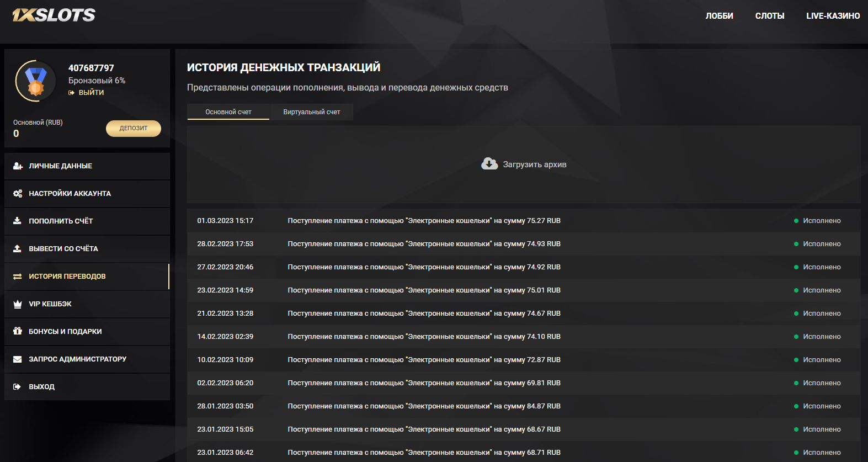Switch to the Виртуальный счет tab
The width and height of the screenshot is (868, 462).
pyautogui.click(x=311, y=112)
